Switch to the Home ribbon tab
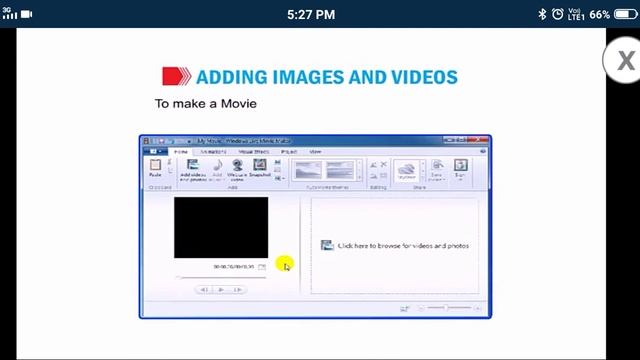The height and width of the screenshot is (360, 640). (180, 152)
